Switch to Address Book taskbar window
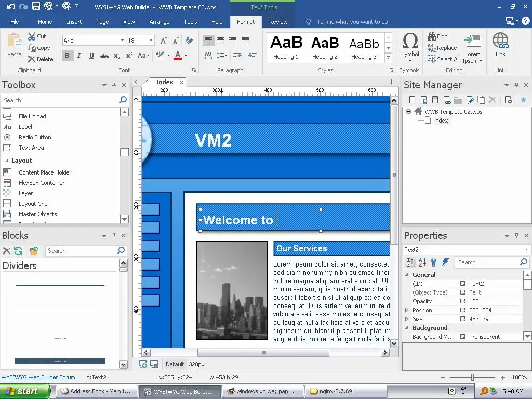Viewport: 532px width, 399px height. point(97,391)
